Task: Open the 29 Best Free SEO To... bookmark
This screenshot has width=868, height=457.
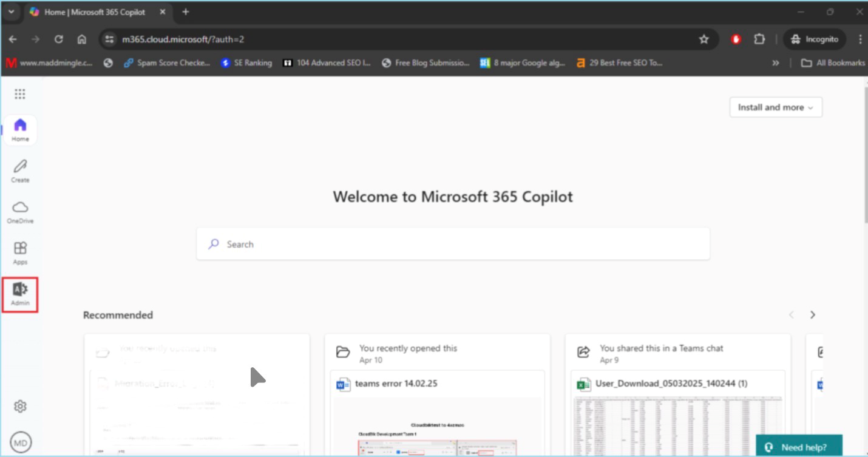Action: pos(619,63)
